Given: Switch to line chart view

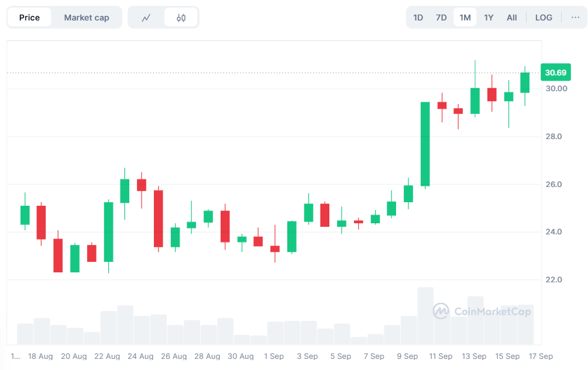Looking at the screenshot, I should 146,17.
